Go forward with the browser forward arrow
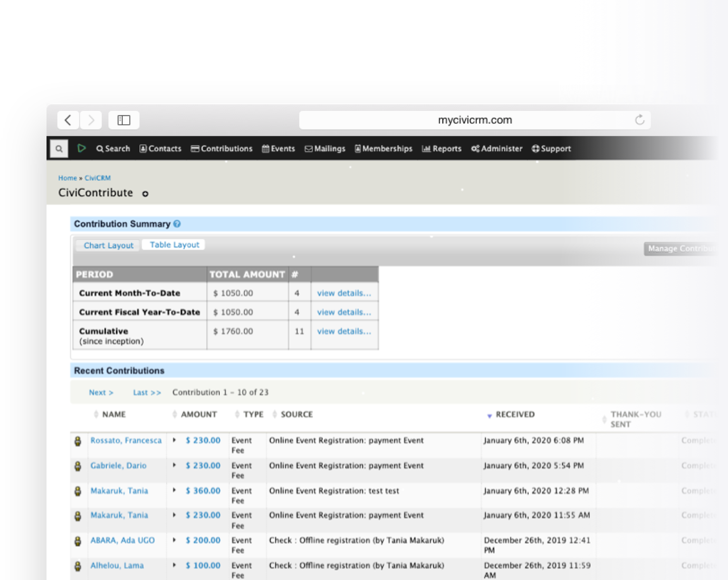Image resolution: width=728 pixels, height=580 pixels. (91, 120)
